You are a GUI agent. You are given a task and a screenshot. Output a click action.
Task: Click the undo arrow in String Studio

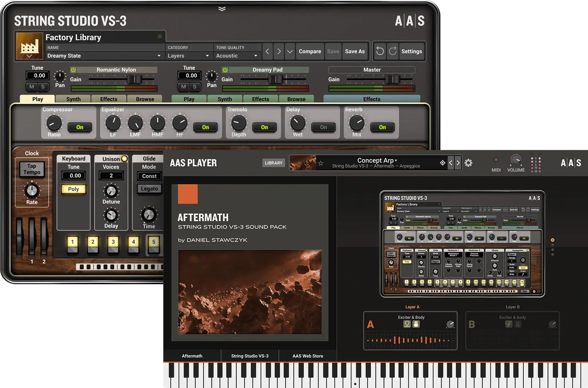[x=380, y=51]
